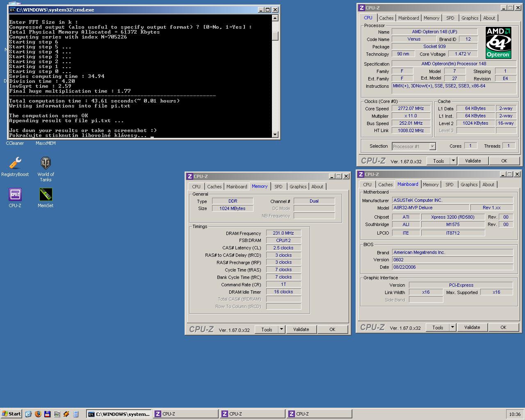The height and width of the screenshot is (420, 525).
Task: Switch to cmd.exe taskbar button
Action: (x=119, y=414)
